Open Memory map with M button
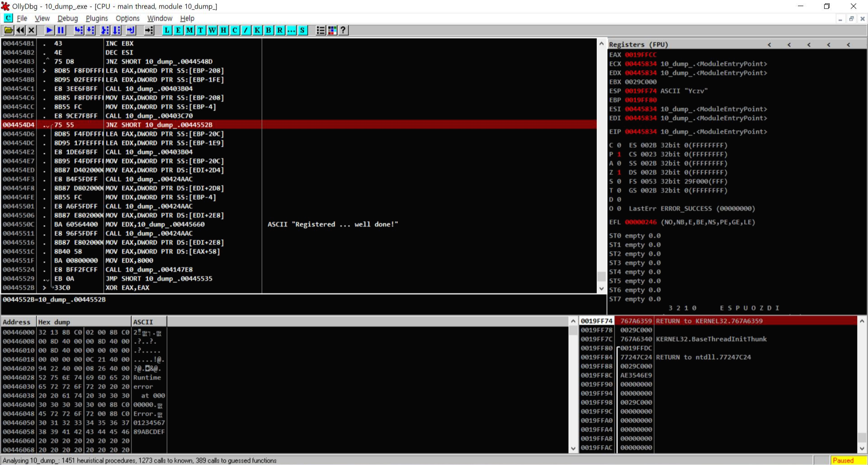Viewport: 868px width, 465px height. tap(190, 30)
